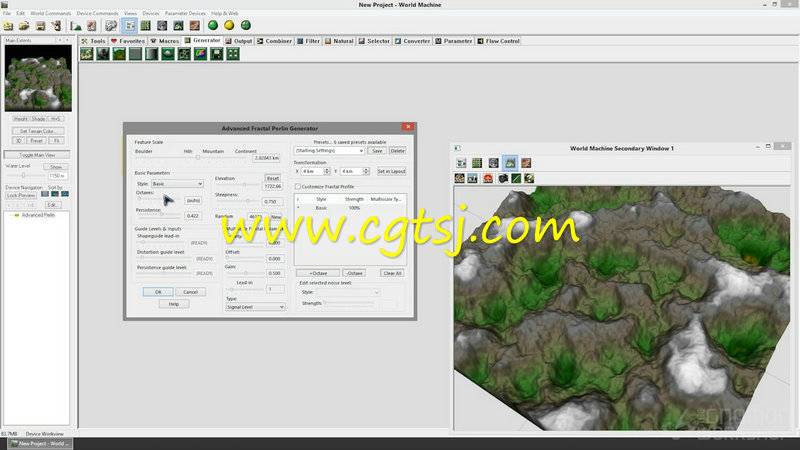Switch to Layout view toolbar icon
The height and width of the screenshot is (450, 800).
[145, 25]
